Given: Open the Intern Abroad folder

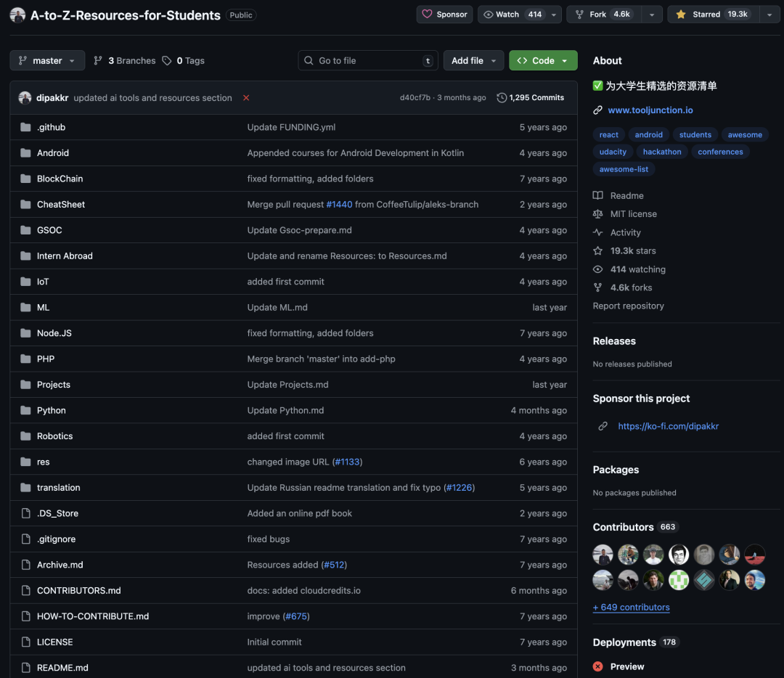Looking at the screenshot, I should pos(65,256).
